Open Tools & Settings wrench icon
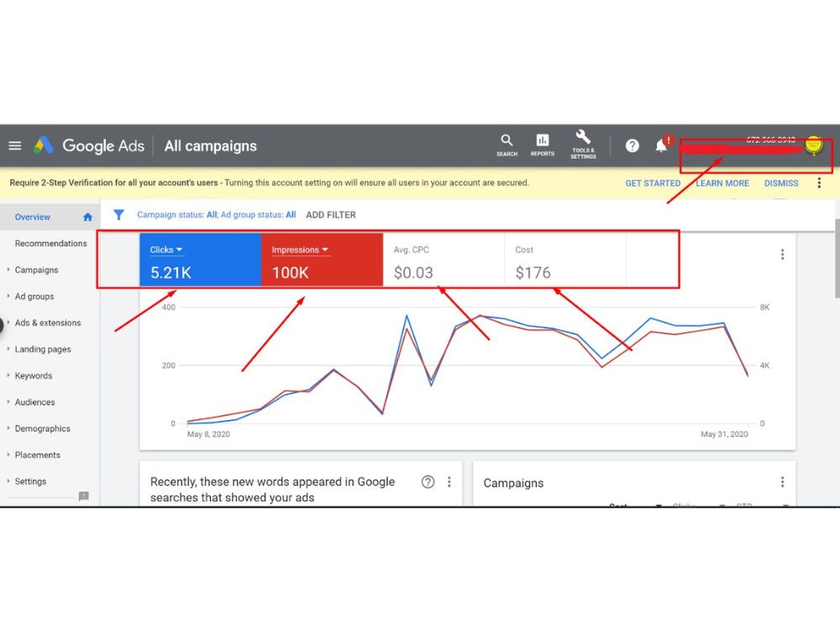Screen dimensions: 840x630 point(583,144)
